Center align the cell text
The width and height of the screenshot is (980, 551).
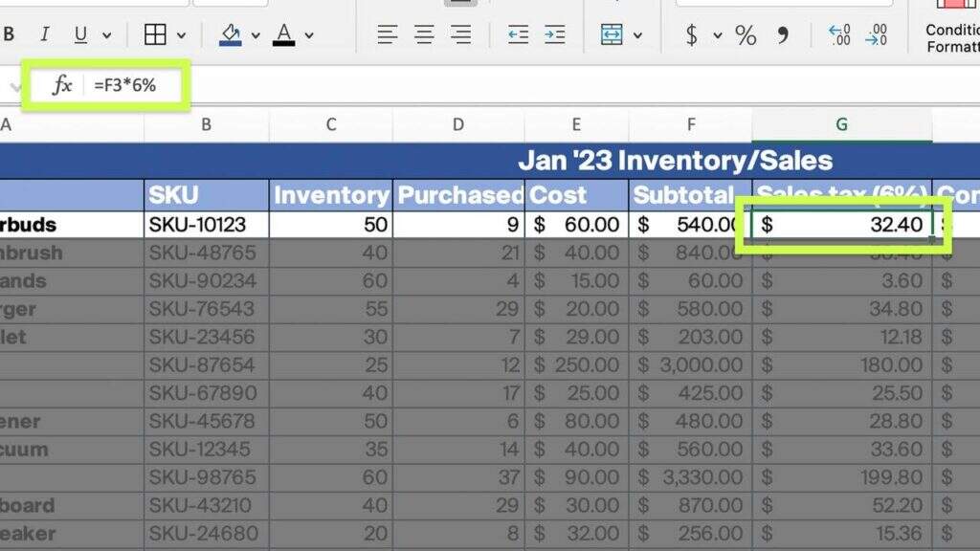click(x=424, y=35)
